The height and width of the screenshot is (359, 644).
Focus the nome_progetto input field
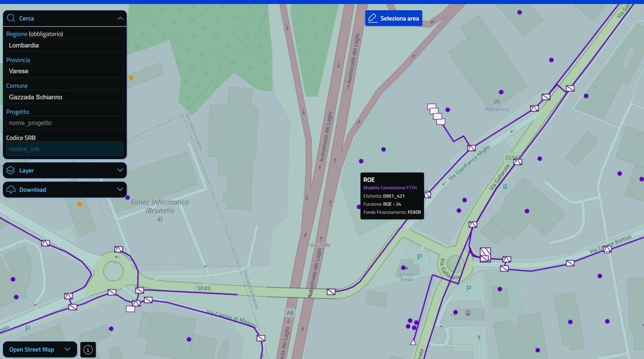pyautogui.click(x=65, y=123)
